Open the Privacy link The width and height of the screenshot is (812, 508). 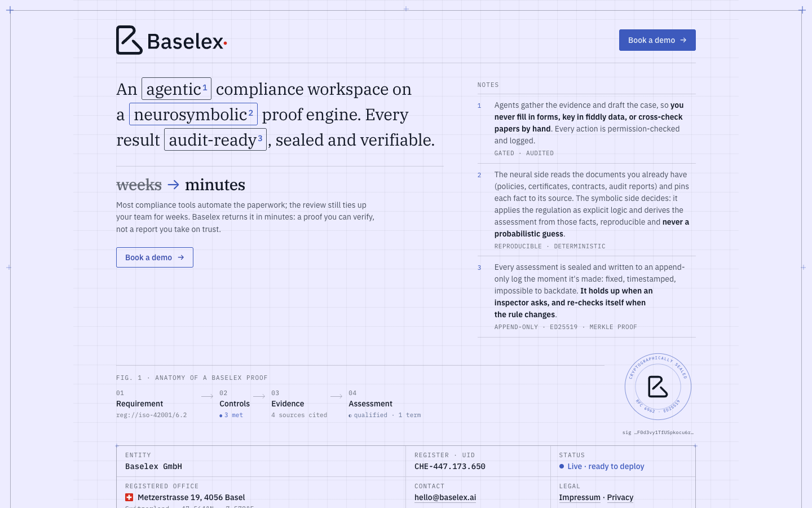[620, 497]
